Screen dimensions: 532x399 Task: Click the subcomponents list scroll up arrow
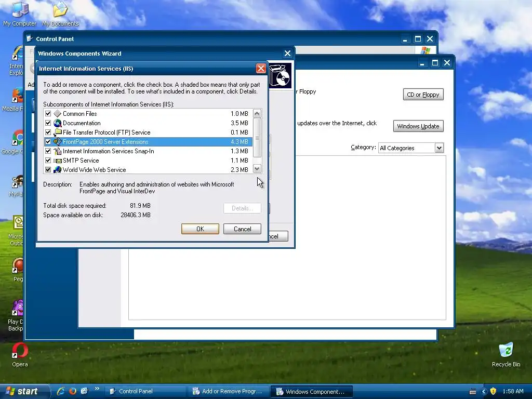pyautogui.click(x=257, y=113)
